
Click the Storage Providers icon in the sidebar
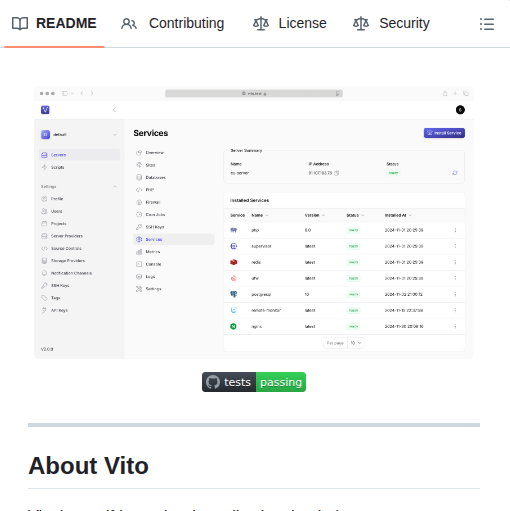click(44, 261)
